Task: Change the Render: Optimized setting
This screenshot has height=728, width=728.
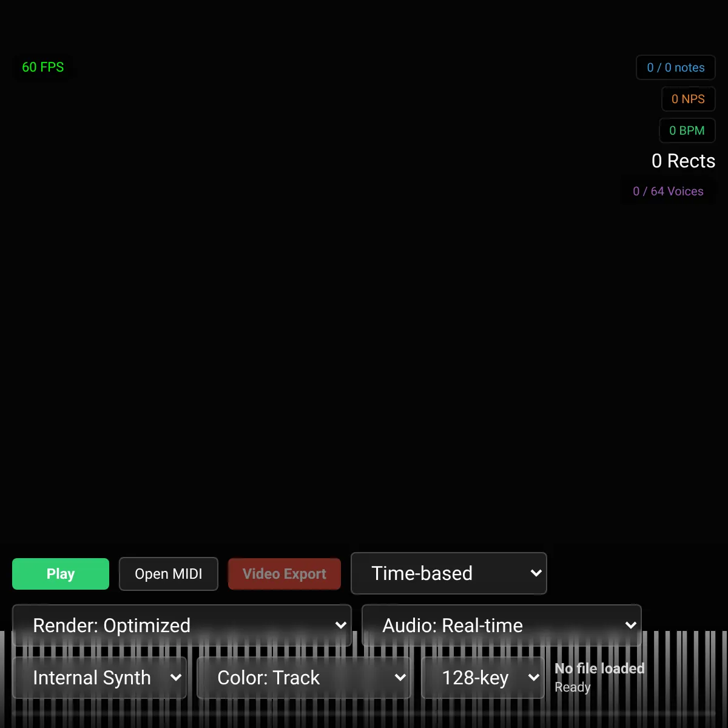Action: coord(181,625)
